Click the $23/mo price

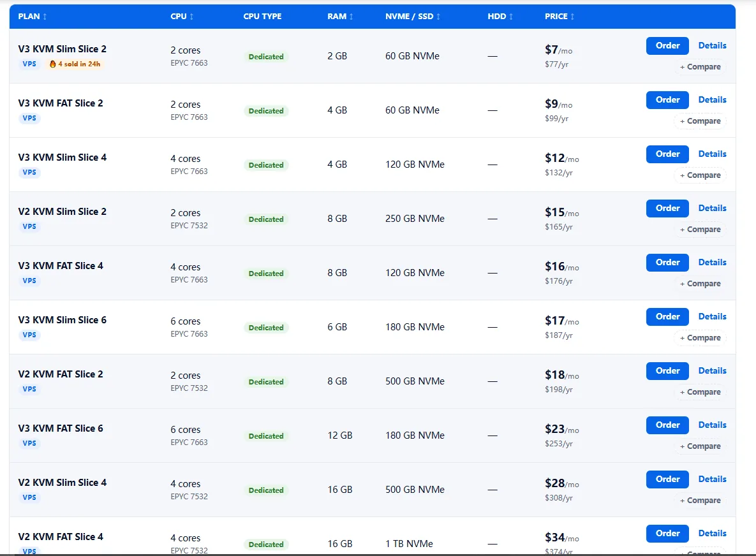561,429
